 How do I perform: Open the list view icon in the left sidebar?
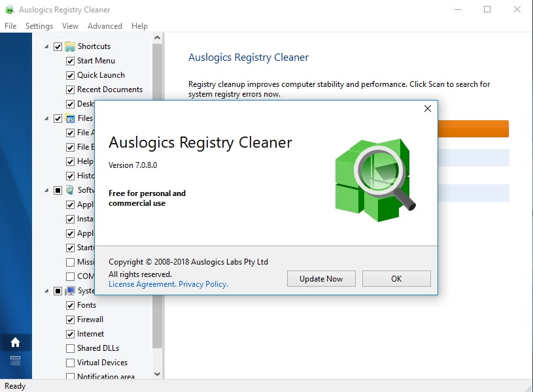tap(15, 361)
